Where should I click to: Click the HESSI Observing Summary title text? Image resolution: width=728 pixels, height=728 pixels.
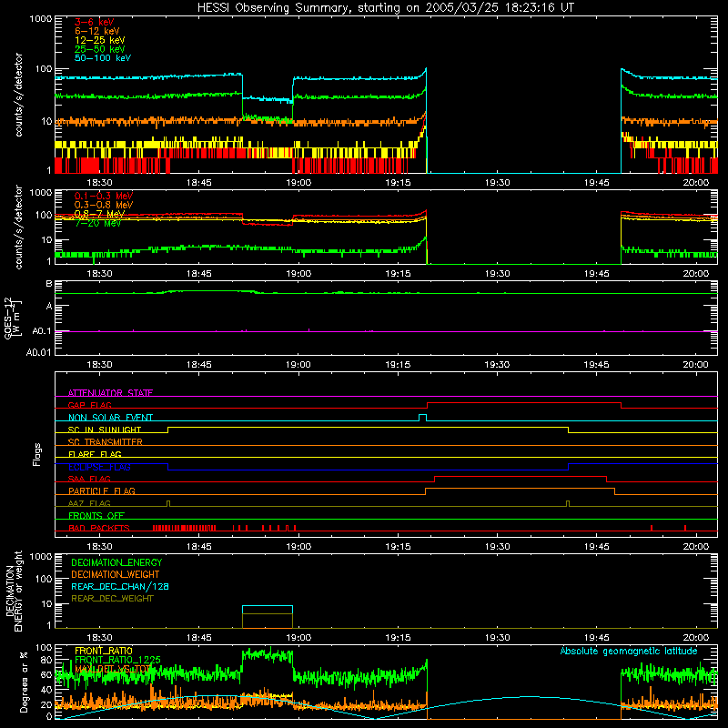click(386, 8)
